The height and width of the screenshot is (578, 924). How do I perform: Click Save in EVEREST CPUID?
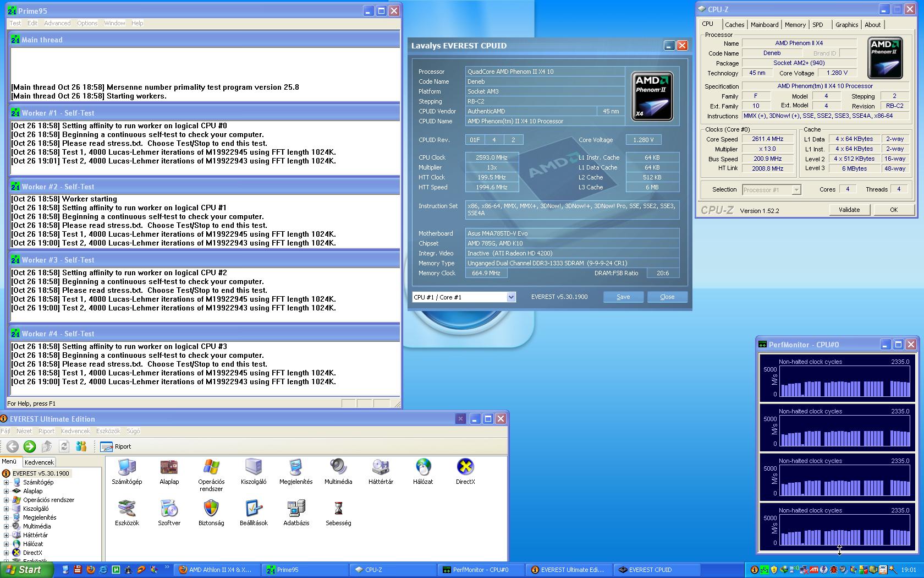(623, 297)
